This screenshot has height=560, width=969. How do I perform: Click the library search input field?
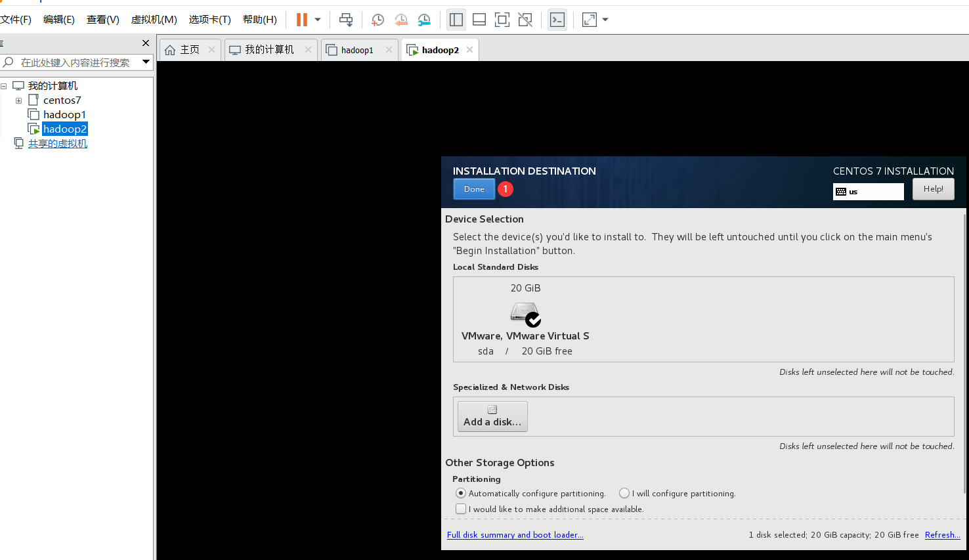tap(74, 62)
